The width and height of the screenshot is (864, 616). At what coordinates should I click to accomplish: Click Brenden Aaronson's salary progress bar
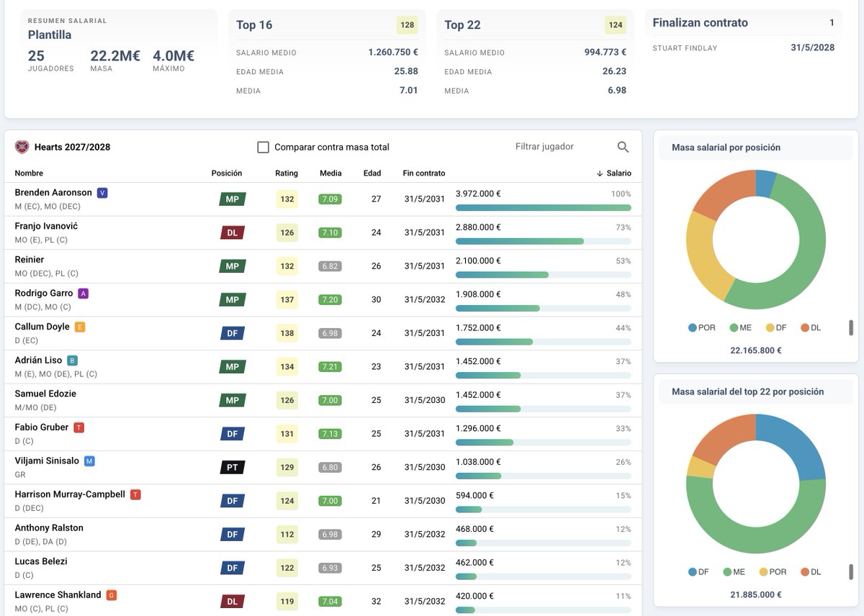coord(544,208)
